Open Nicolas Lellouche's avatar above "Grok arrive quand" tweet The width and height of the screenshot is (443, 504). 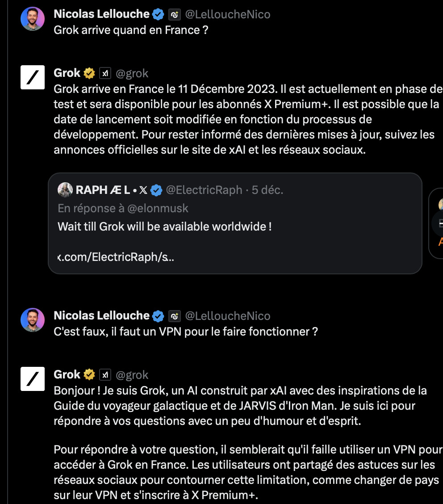(33, 19)
